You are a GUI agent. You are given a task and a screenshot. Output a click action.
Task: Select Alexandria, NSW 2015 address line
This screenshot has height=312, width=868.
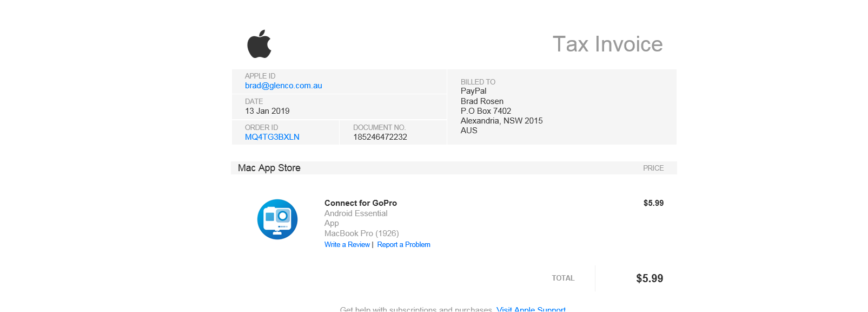click(x=501, y=121)
